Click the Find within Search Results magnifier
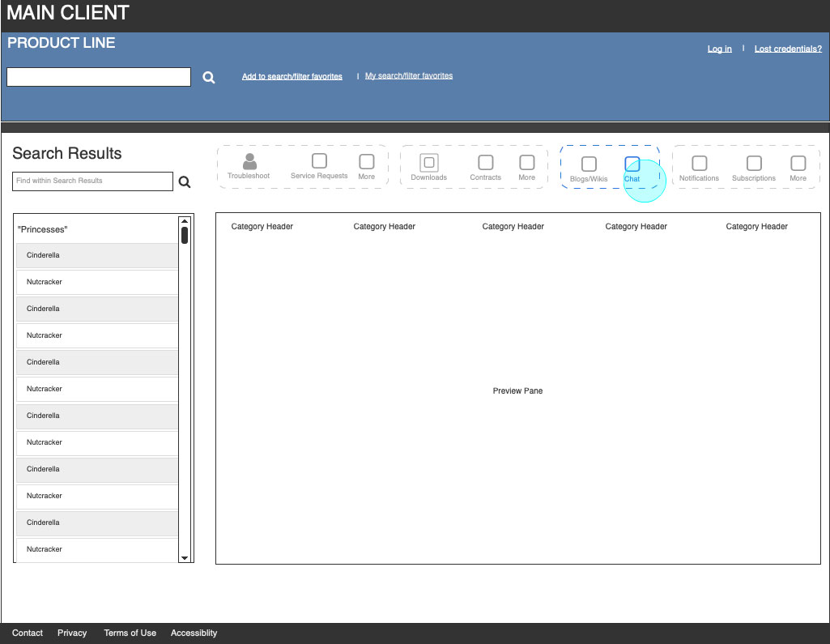Viewport: 830px width, 644px height. pos(185,182)
